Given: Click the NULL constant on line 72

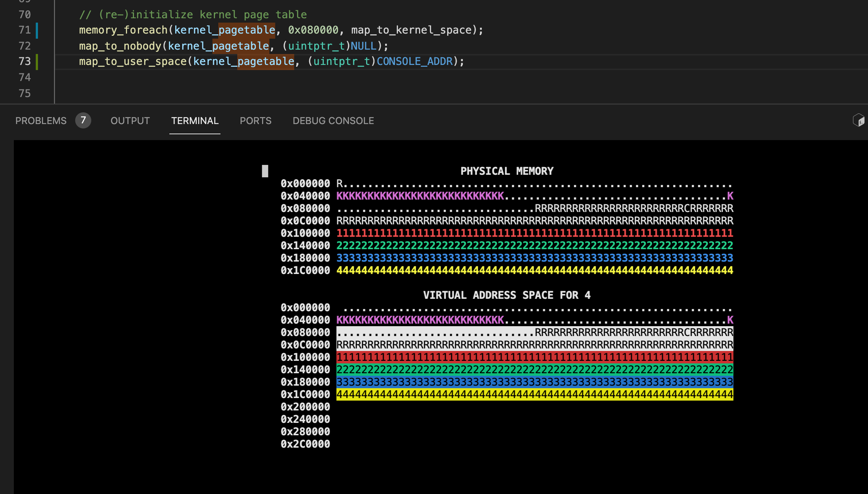Looking at the screenshot, I should click(x=363, y=46).
